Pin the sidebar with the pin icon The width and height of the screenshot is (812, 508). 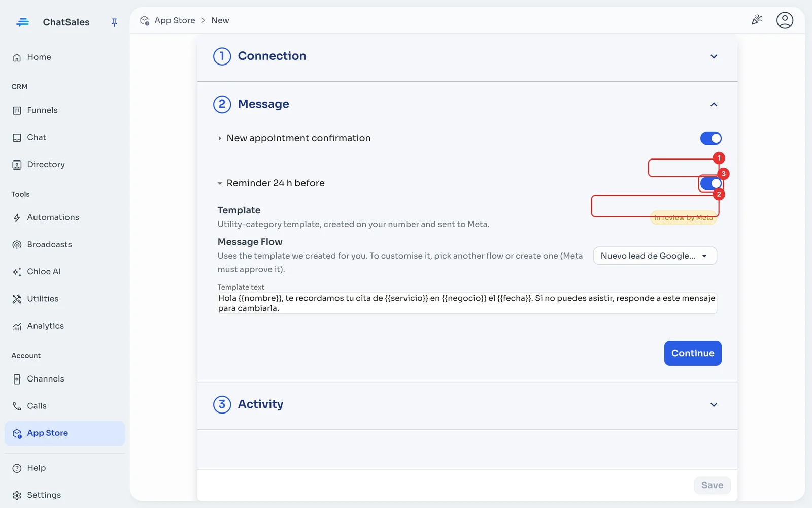click(x=114, y=22)
